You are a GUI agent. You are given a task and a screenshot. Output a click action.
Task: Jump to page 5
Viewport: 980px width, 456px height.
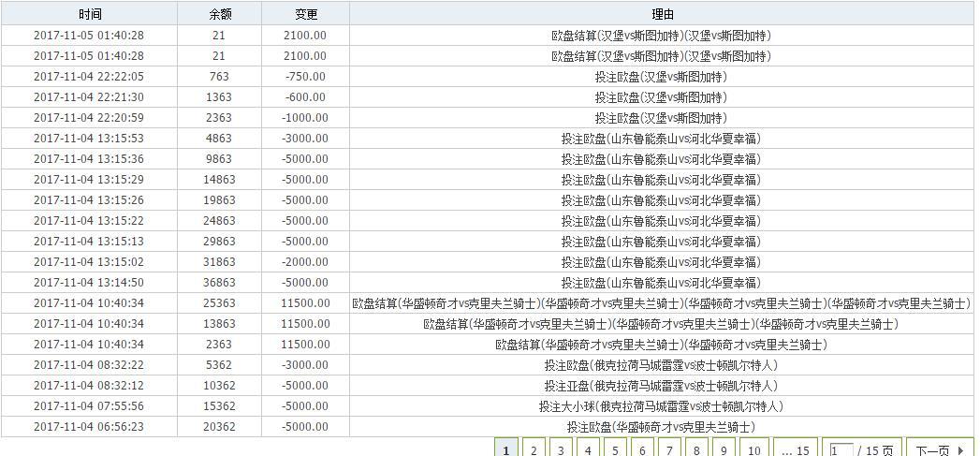click(x=615, y=449)
